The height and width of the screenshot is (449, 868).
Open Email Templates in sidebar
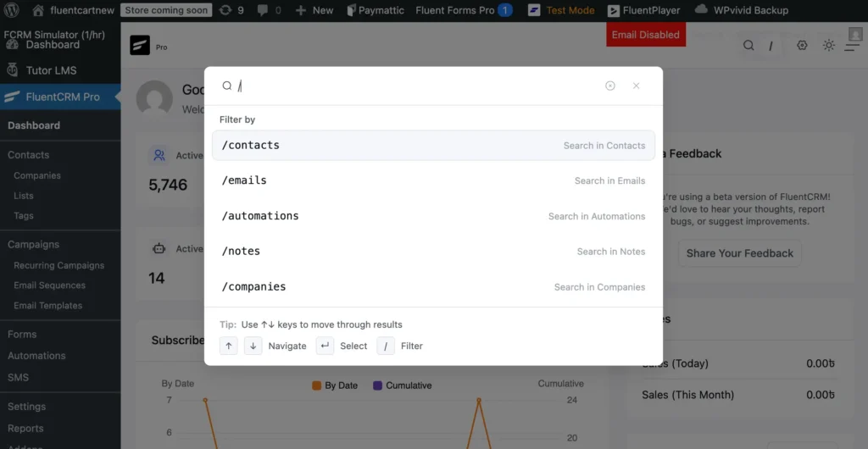pyautogui.click(x=47, y=305)
